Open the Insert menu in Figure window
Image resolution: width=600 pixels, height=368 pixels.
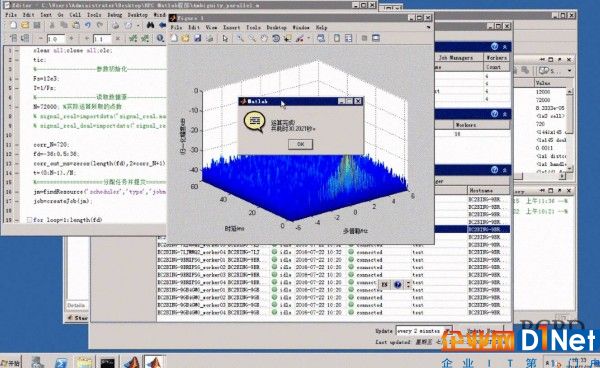click(x=231, y=28)
